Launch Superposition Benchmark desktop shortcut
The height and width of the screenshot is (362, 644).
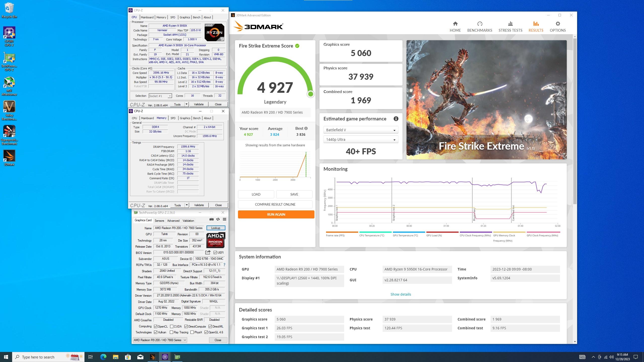[9, 135]
